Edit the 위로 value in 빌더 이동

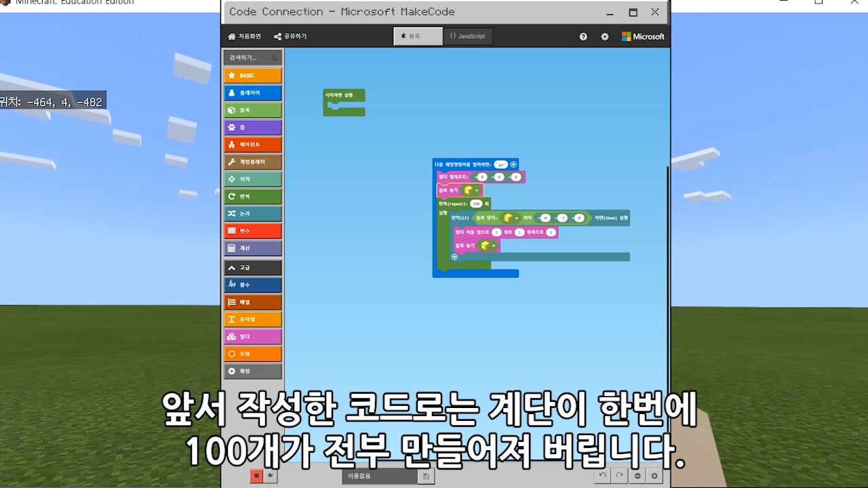click(519, 232)
